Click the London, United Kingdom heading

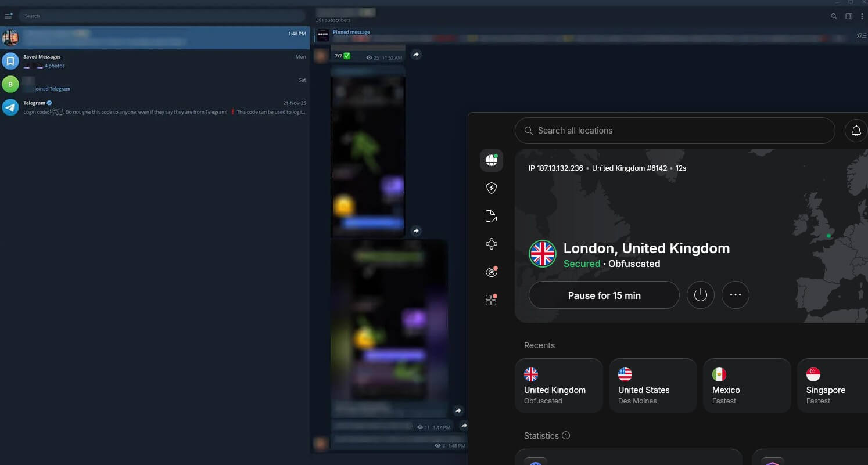(647, 248)
